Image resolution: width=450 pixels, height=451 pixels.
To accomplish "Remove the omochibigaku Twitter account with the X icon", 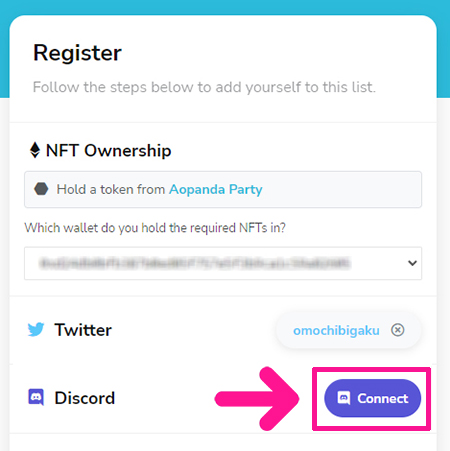I will click(x=398, y=330).
